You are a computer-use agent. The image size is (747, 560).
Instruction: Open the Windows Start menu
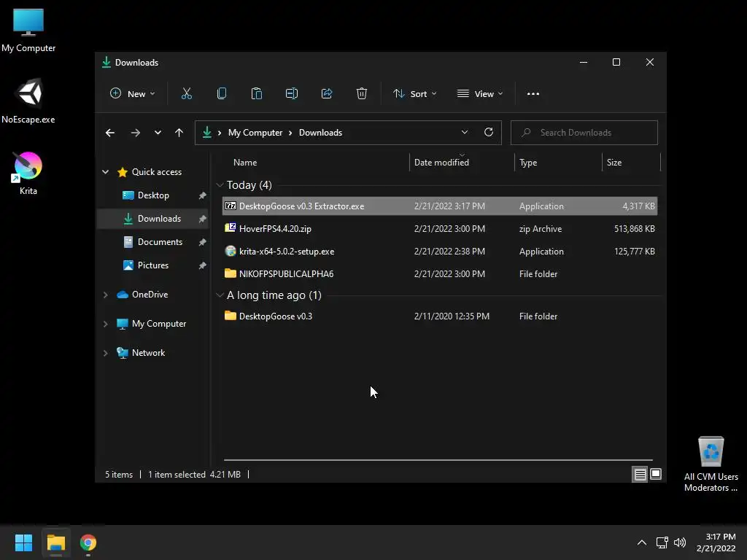tap(23, 542)
